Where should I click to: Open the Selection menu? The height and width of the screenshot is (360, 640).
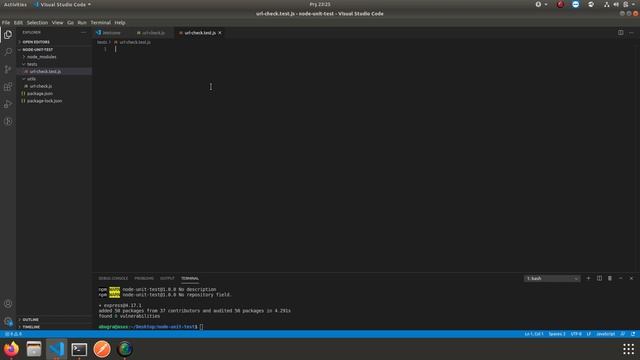click(x=38, y=22)
